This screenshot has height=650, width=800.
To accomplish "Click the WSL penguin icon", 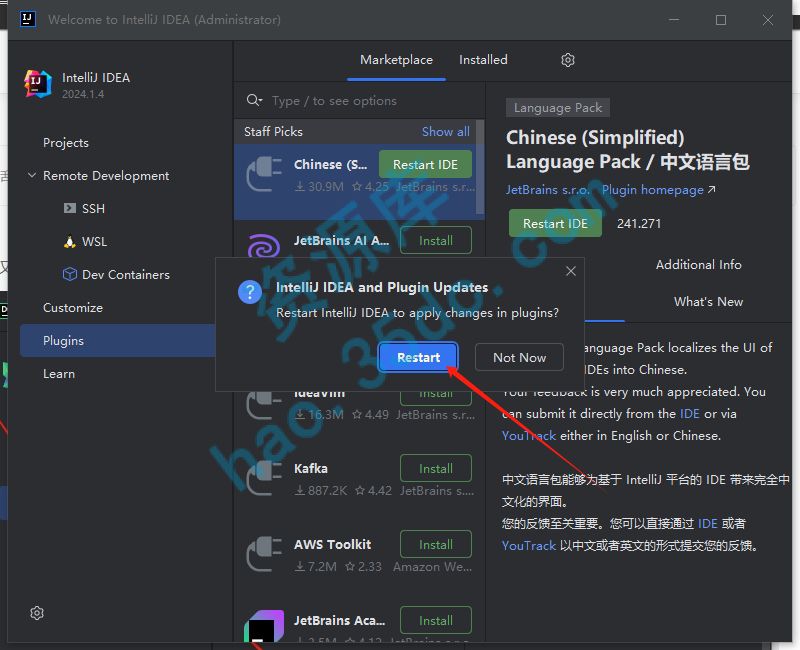I will (70, 241).
